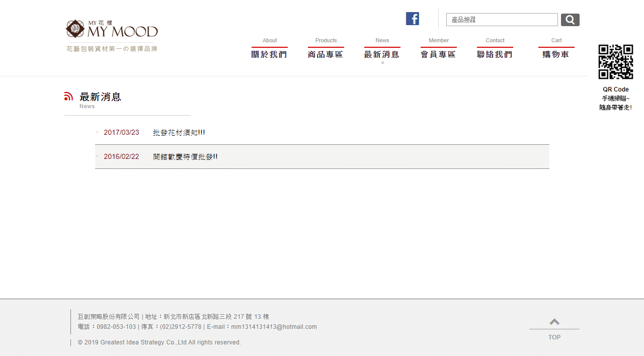
Task: Click the 手機掃瞄~ 隨身帶著走! caption
Action: (616, 103)
